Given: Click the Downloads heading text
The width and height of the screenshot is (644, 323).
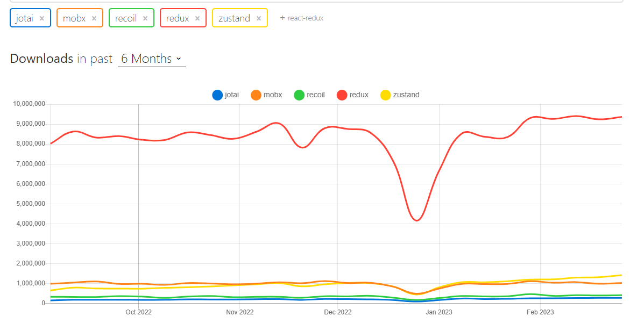Looking at the screenshot, I should (41, 59).
